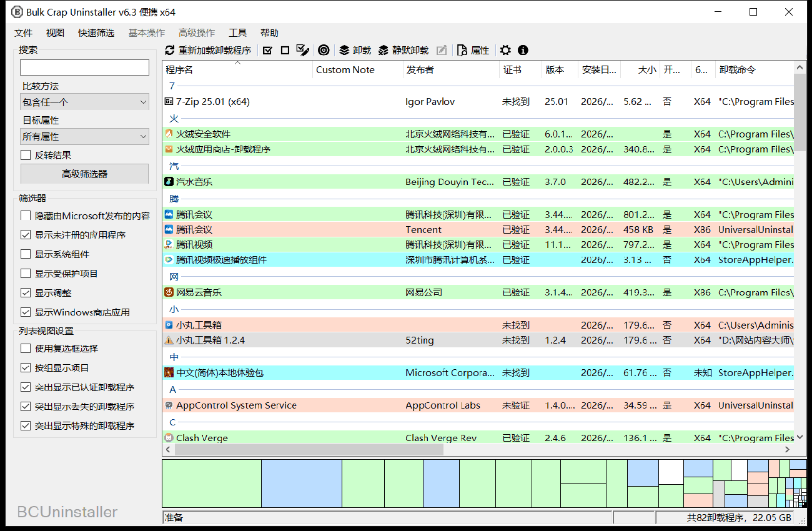Click the target crosshair toolbar icon
Viewport: 812px width, 531px height.
tap(324, 51)
